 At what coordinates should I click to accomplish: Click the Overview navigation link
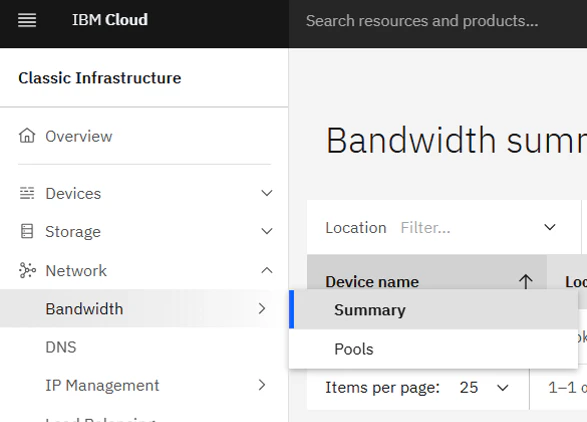pyautogui.click(x=79, y=136)
